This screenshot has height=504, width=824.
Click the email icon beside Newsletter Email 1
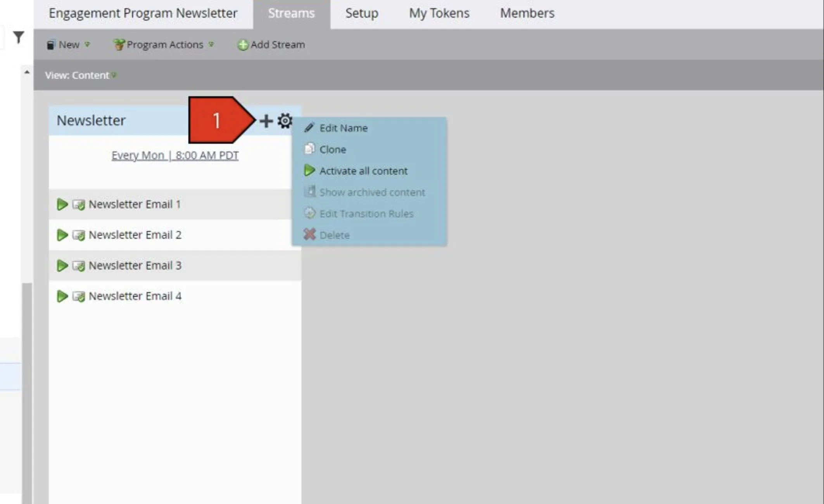tap(79, 204)
